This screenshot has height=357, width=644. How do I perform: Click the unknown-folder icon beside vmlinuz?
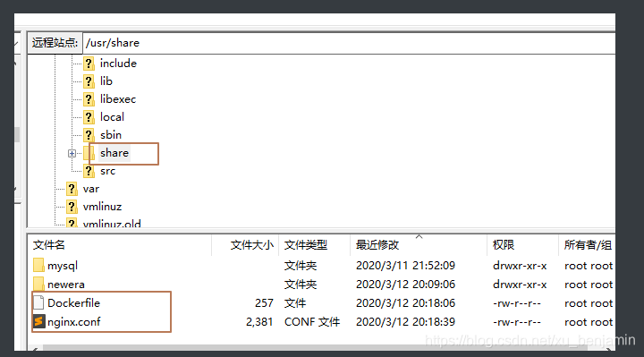[x=72, y=207]
